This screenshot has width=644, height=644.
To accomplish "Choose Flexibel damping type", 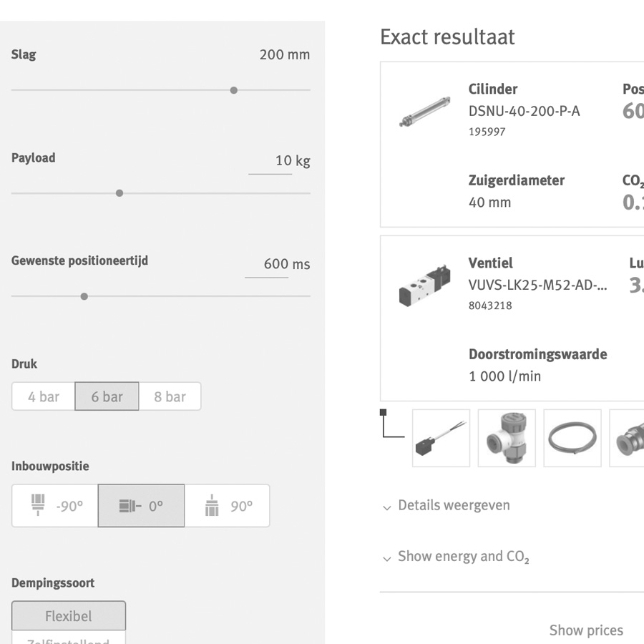I will click(69, 616).
